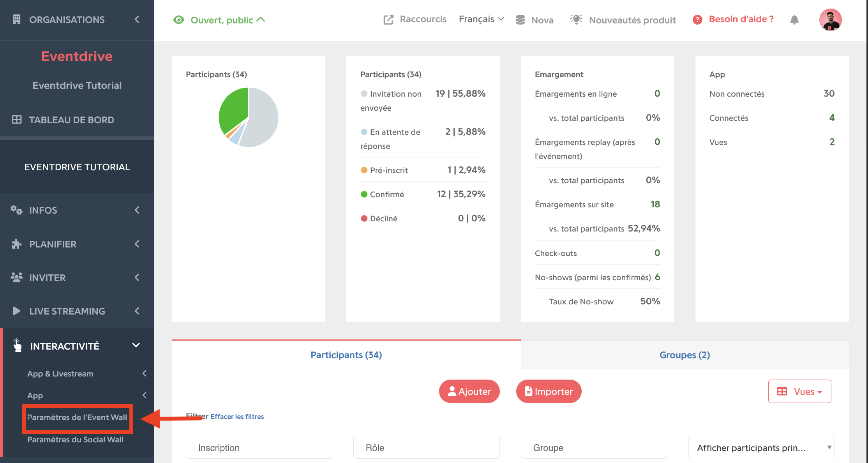Click the Nova database icon

coord(520,20)
